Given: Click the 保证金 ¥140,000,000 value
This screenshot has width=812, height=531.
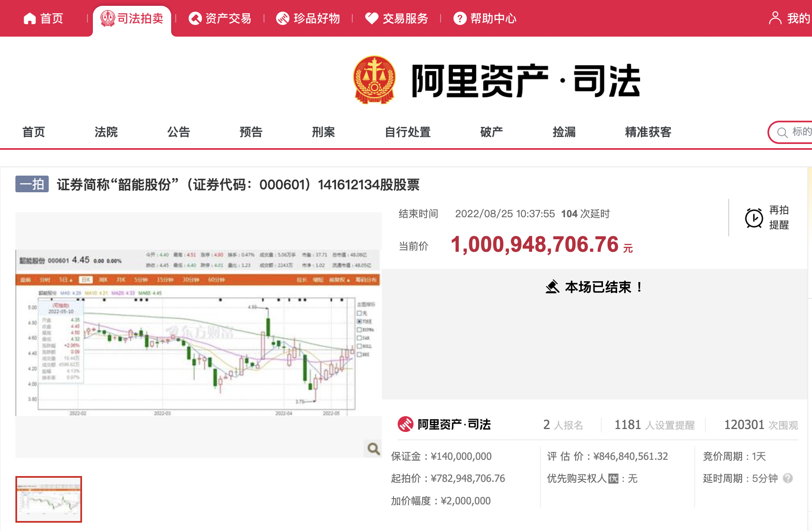Looking at the screenshot, I should point(461,457).
